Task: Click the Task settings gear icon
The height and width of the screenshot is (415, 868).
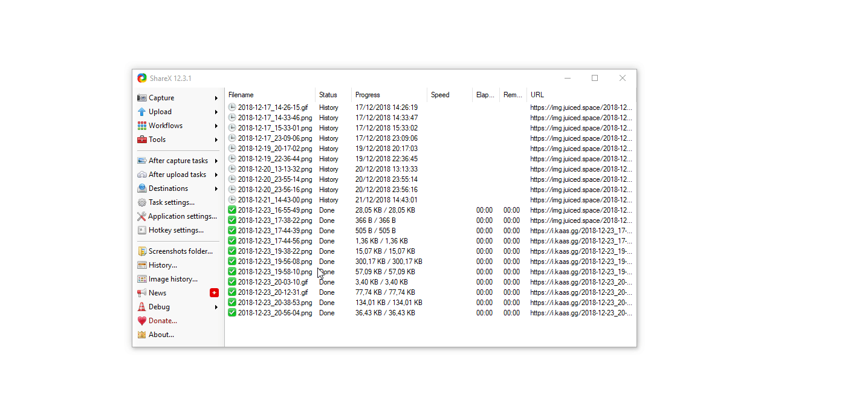Action: coord(141,202)
